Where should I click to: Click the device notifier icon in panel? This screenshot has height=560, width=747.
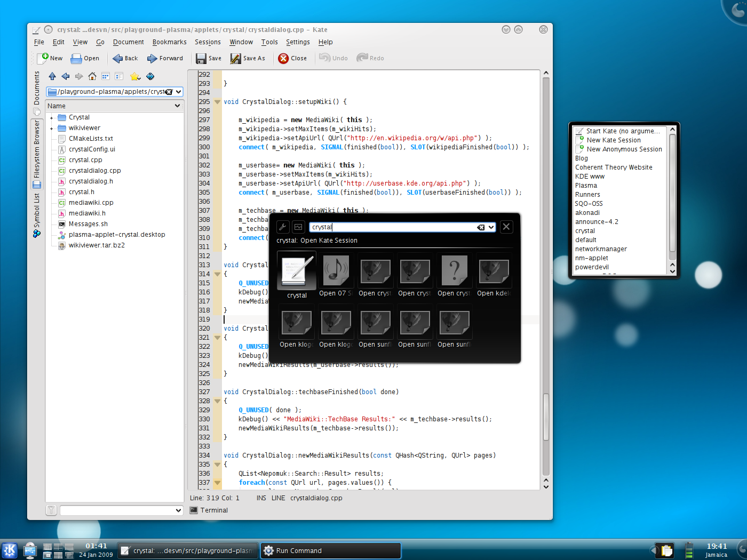(x=30, y=550)
